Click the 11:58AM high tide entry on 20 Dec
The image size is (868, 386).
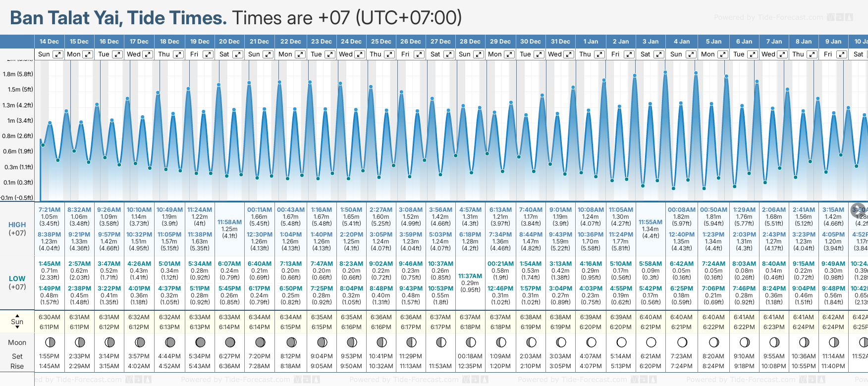(230, 222)
